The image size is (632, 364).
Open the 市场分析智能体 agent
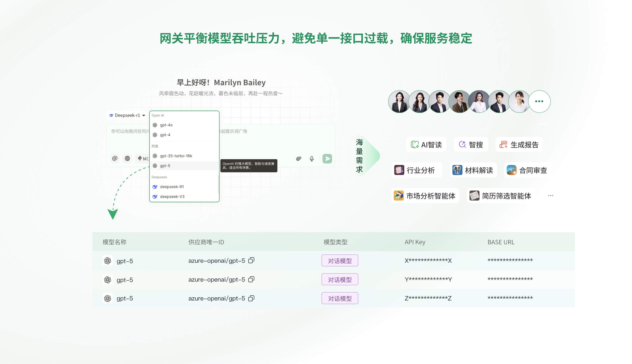425,196
